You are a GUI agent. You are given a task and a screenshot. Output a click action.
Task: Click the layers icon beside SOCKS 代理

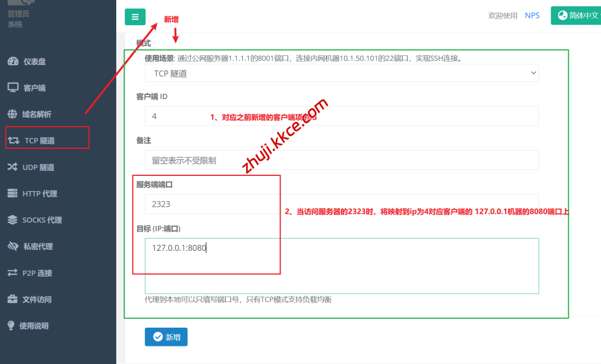[12, 220]
